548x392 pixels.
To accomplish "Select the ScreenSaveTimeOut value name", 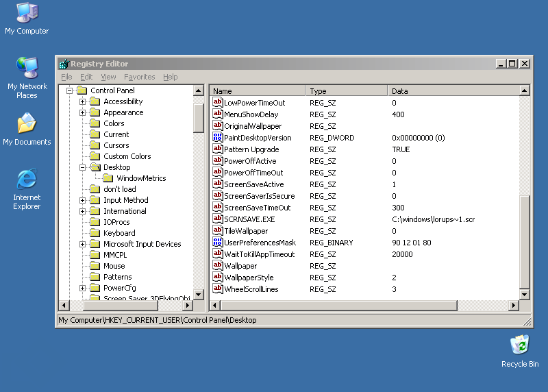I will click(x=258, y=208).
